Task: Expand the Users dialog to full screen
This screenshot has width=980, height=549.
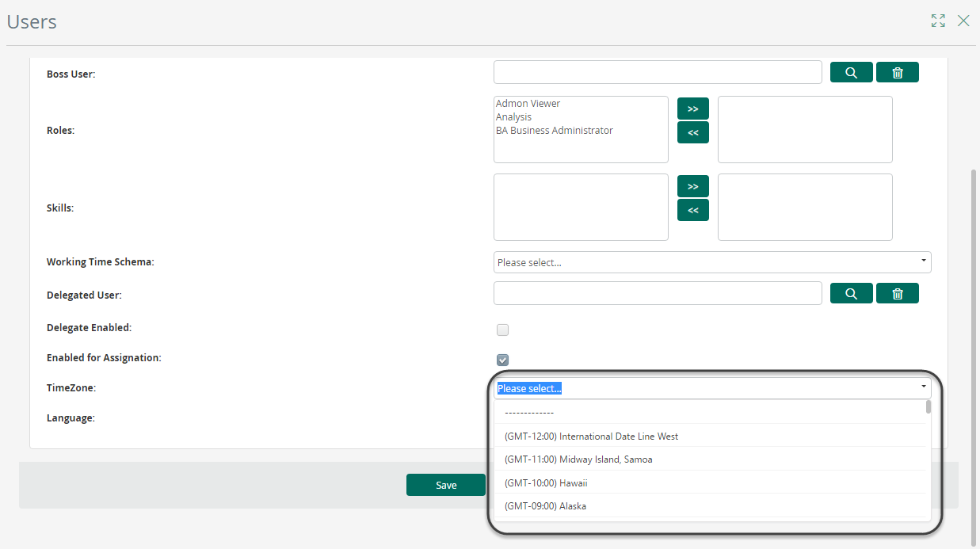Action: click(938, 21)
